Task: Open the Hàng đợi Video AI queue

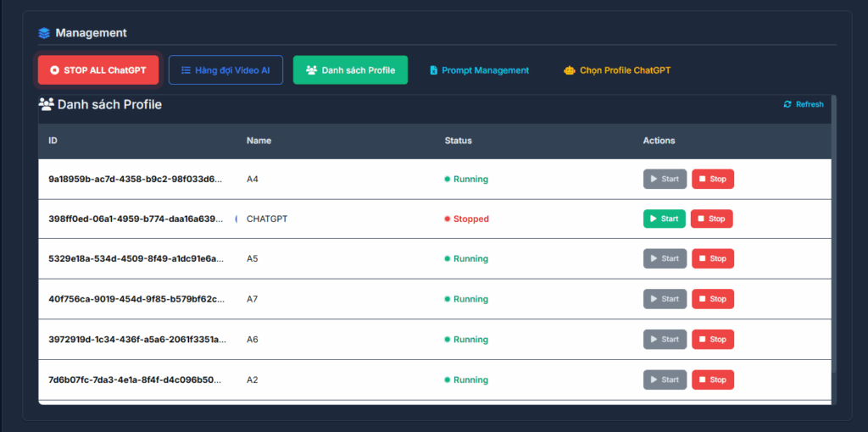Action: coord(225,70)
